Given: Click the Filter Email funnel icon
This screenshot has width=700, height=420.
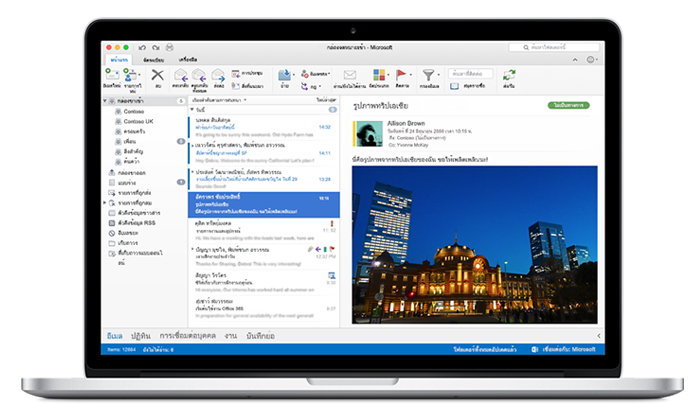Looking at the screenshot, I should (x=429, y=75).
